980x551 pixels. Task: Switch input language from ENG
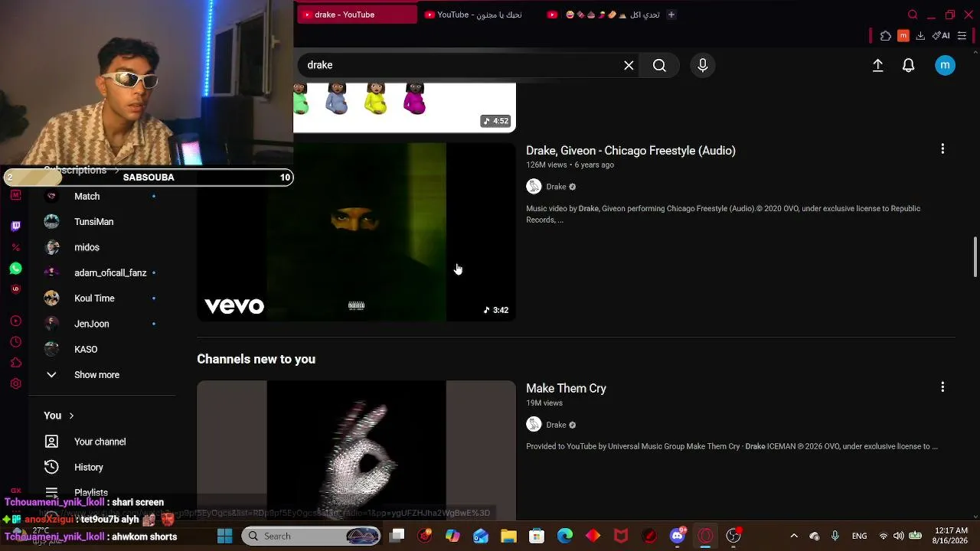tap(860, 536)
